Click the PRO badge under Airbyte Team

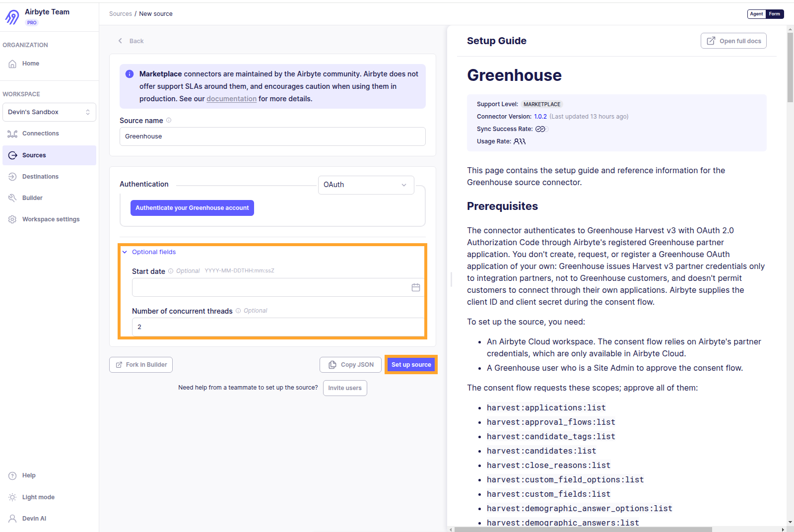[x=32, y=23]
